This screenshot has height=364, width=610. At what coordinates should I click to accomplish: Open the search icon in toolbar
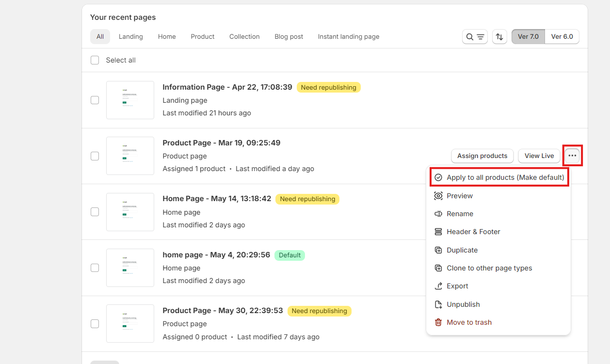[x=469, y=36]
